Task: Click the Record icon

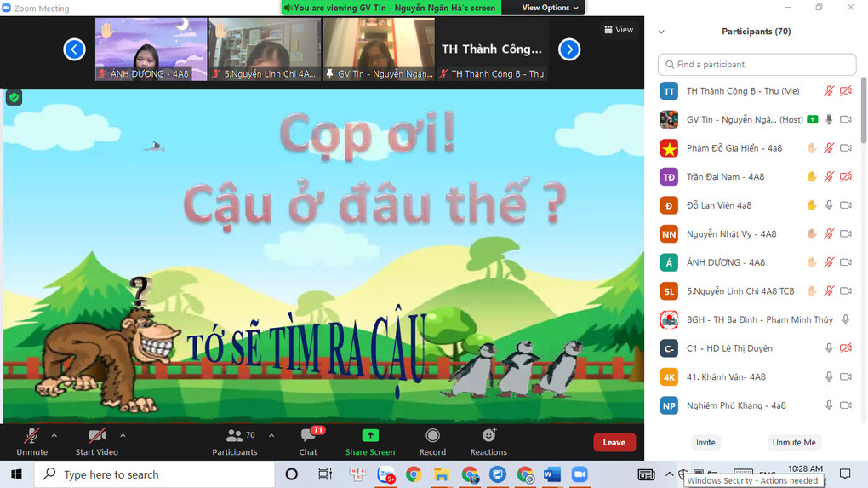Action: click(x=432, y=436)
